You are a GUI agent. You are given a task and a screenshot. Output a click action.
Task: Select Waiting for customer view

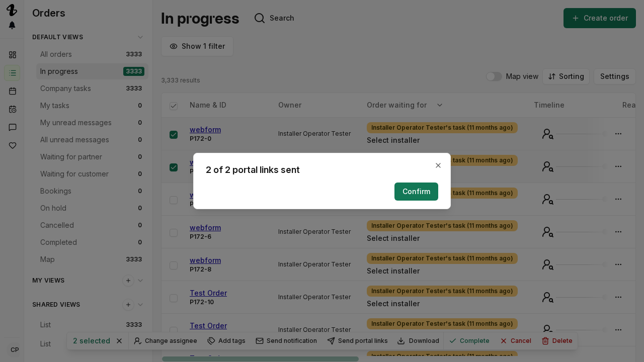point(92,174)
